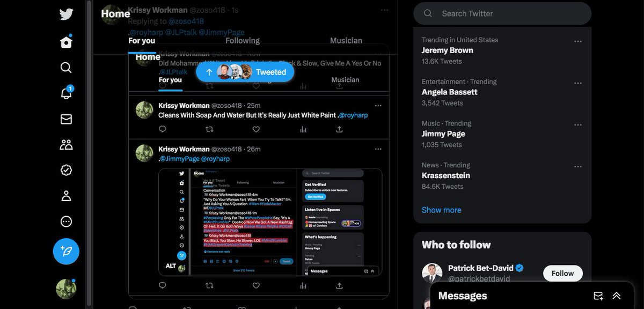Click the 'Who to follow' heading
Screen dimensions: 644x309
[456, 245]
